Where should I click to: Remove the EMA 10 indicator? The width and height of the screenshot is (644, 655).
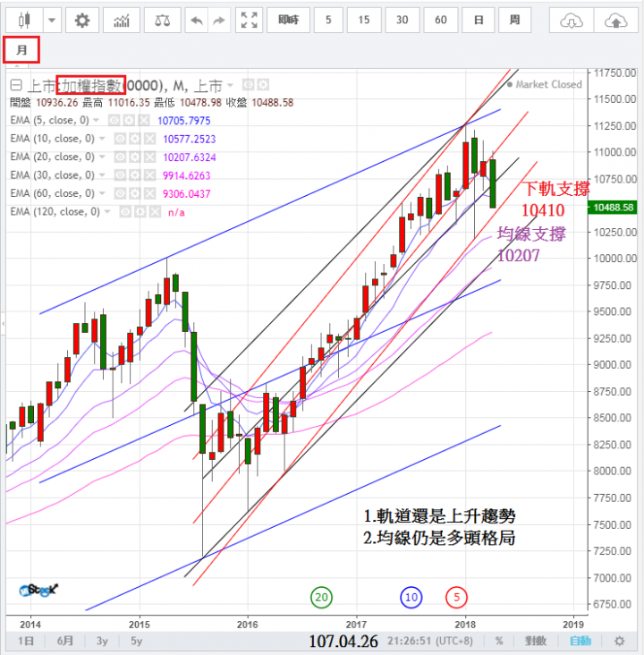point(150,139)
